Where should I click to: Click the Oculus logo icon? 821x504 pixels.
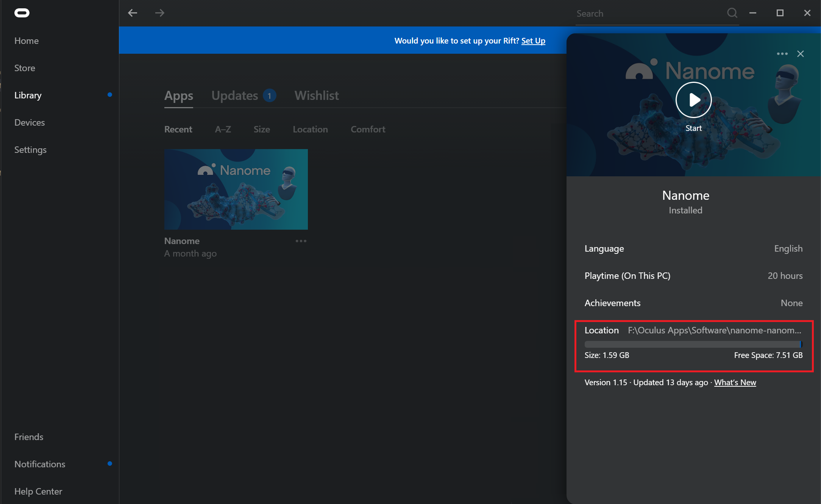pyautogui.click(x=22, y=13)
